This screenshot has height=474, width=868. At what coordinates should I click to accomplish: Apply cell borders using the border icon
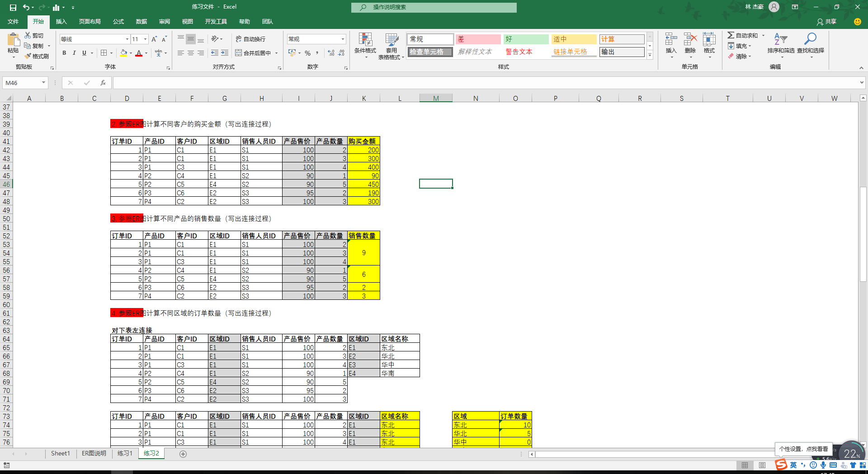tap(104, 53)
